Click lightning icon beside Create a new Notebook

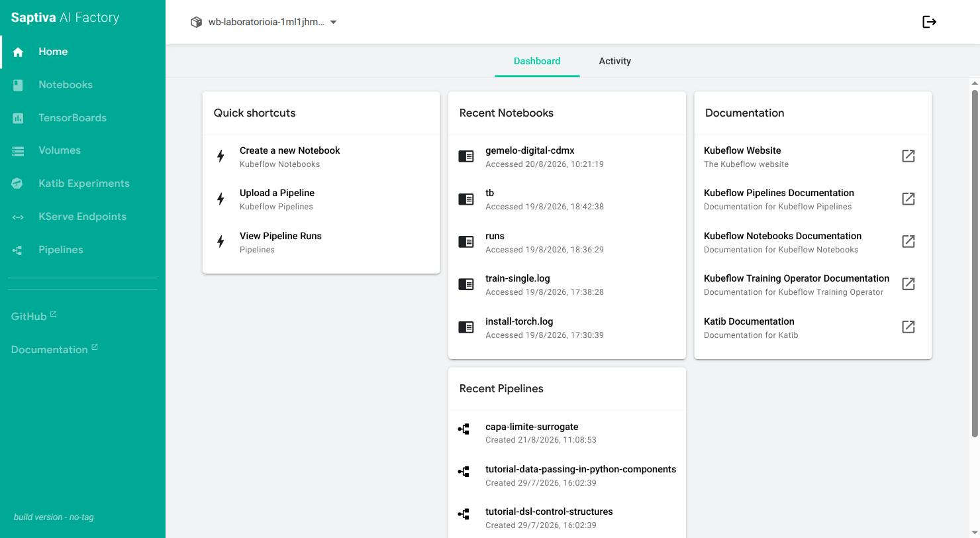[220, 156]
